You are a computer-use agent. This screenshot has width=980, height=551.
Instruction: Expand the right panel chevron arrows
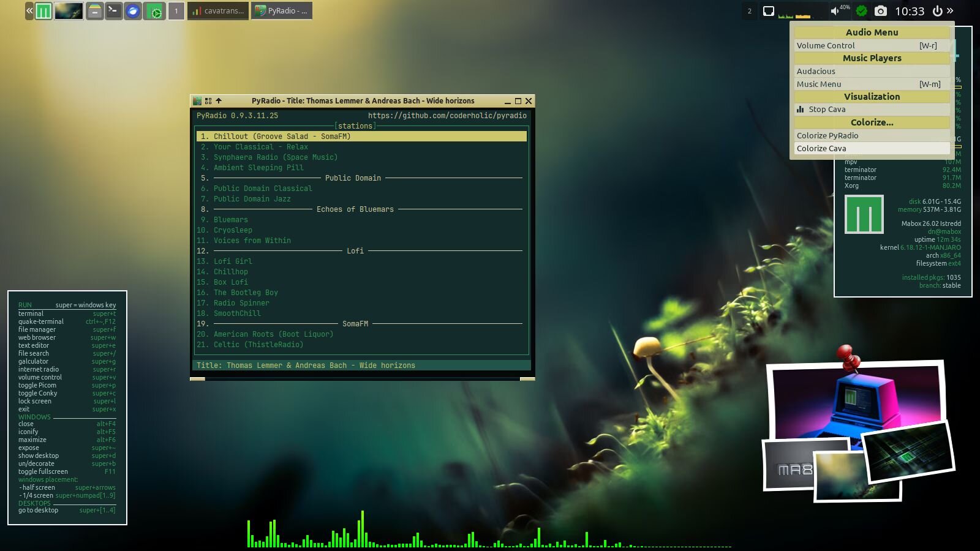tap(950, 11)
